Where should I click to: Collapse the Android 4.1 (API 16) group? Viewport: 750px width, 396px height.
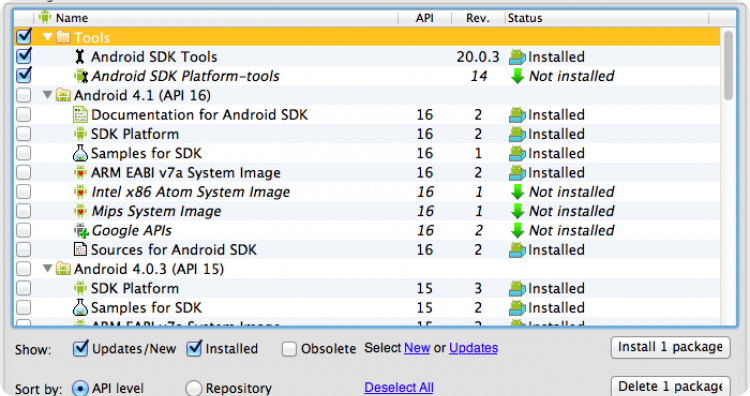(x=47, y=95)
